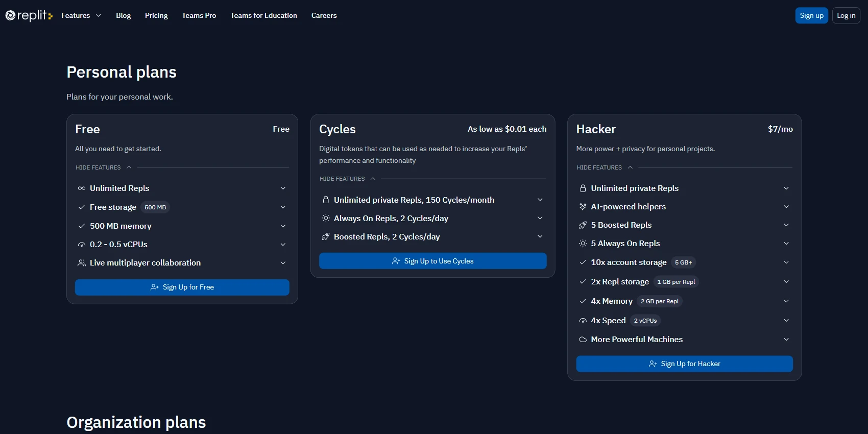Click the sparkle icon beside AI-powered helpers
This screenshot has width=868, height=434.
pyautogui.click(x=583, y=207)
